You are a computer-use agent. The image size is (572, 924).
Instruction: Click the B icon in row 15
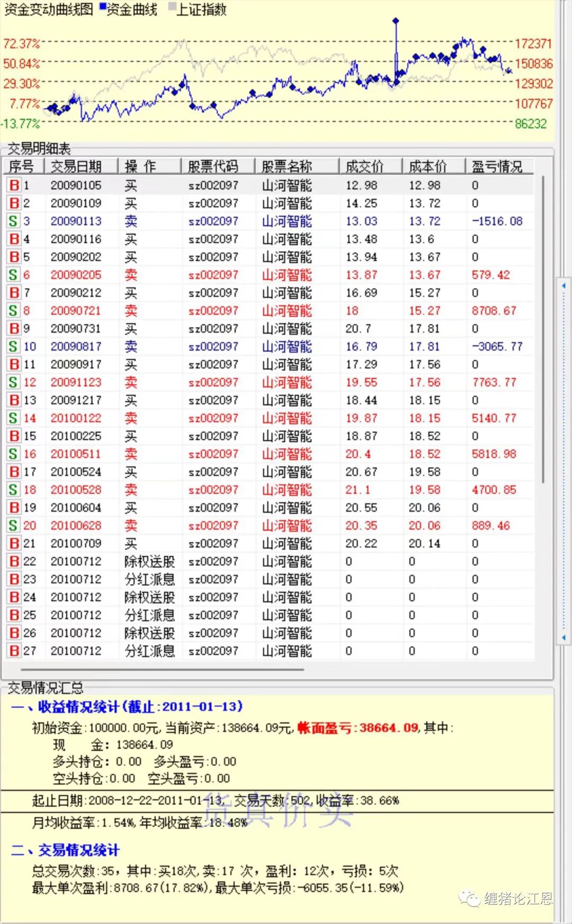click(14, 436)
